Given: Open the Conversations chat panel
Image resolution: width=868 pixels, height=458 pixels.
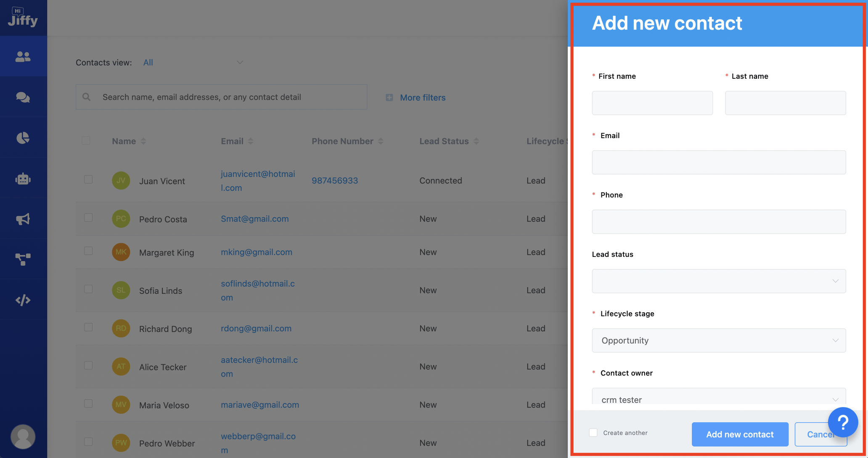Looking at the screenshot, I should (x=23, y=97).
